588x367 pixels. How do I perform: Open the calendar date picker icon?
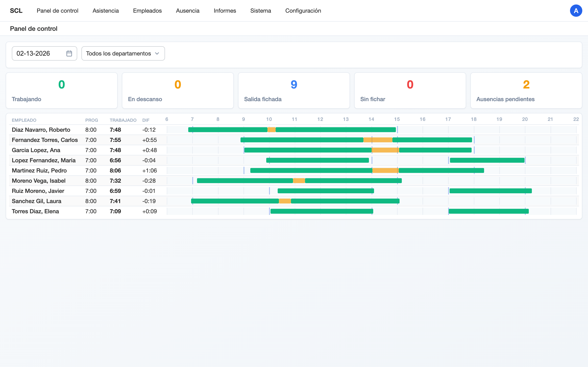(x=69, y=53)
